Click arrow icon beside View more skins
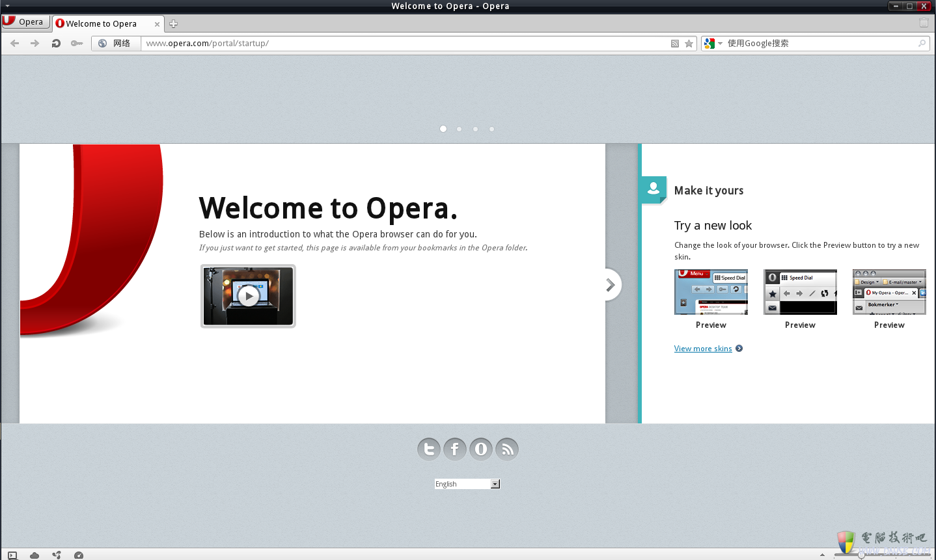This screenshot has height=560, width=936. coord(739,349)
